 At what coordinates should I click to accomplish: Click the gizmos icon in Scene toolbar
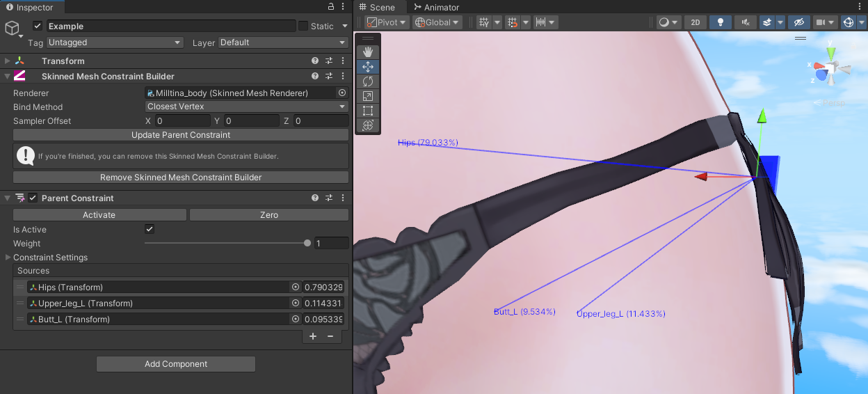pos(848,22)
